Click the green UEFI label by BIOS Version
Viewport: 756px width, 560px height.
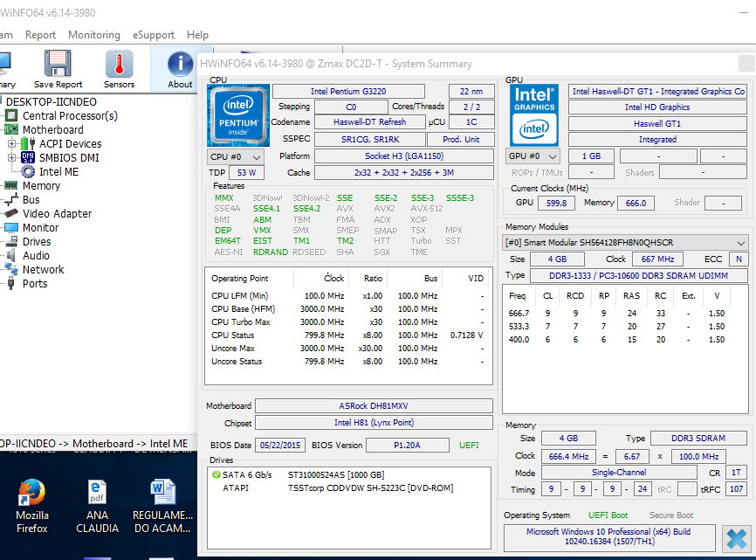(x=469, y=446)
